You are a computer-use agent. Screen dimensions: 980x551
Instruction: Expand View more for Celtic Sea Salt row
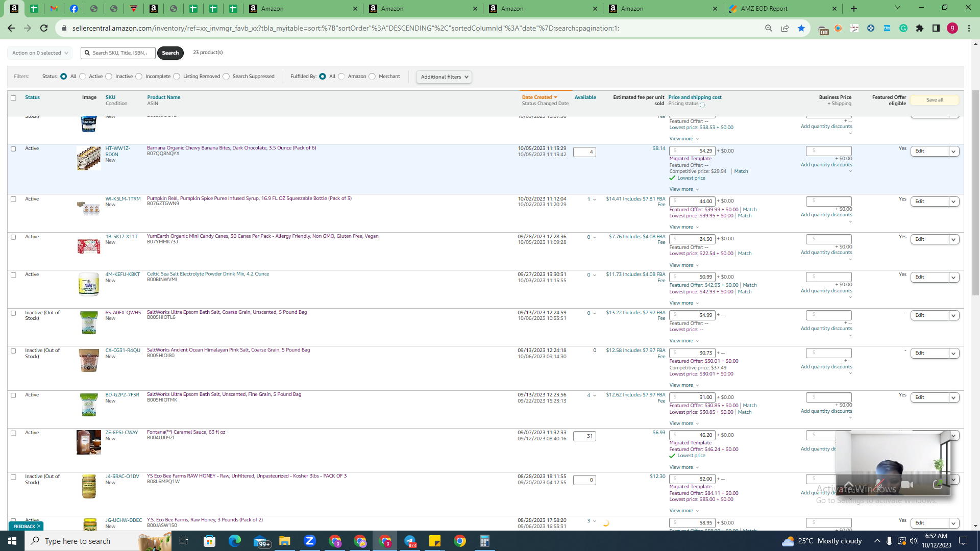[684, 303]
